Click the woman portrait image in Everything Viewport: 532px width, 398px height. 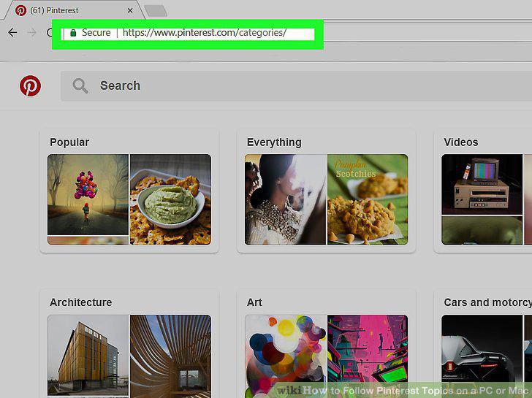pyautogui.click(x=285, y=199)
